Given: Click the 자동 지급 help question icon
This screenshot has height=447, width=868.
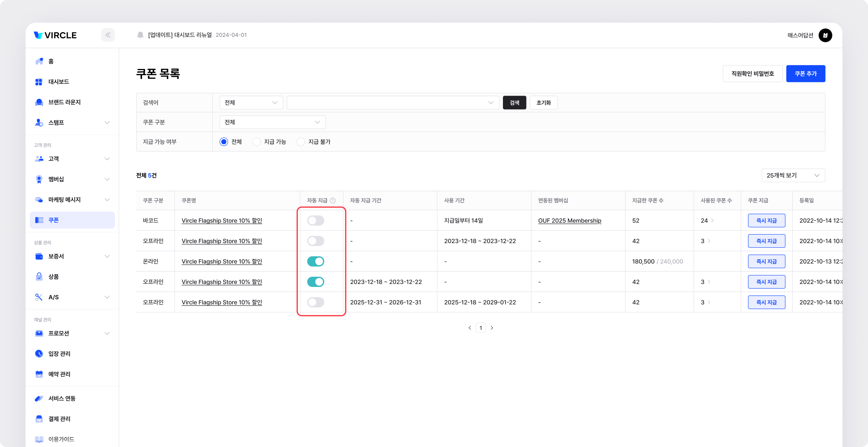Looking at the screenshot, I should click(332, 201).
